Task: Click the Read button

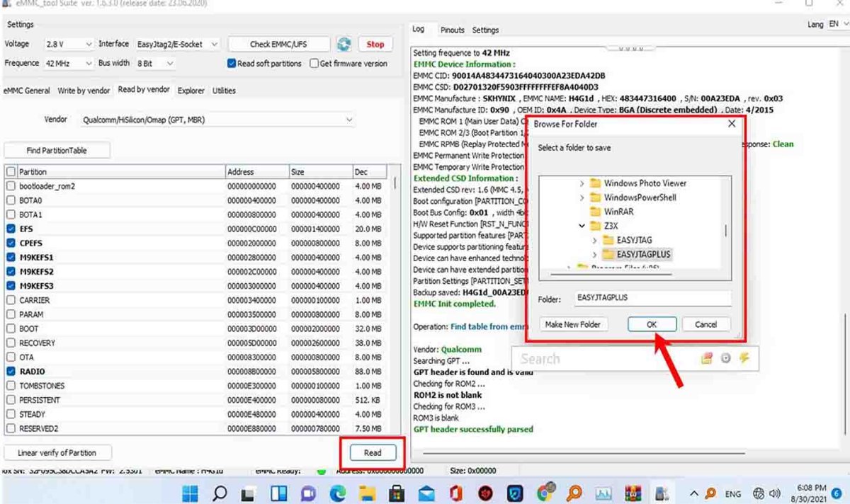Action: (x=373, y=453)
